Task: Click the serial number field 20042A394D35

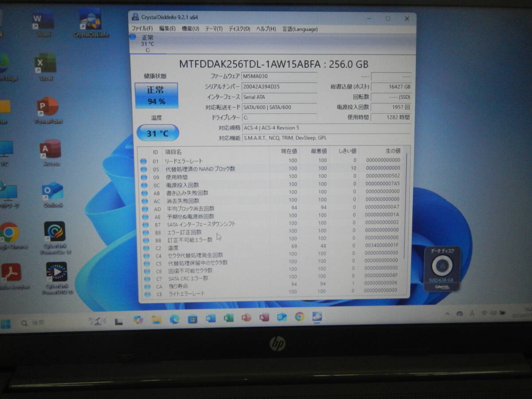Action: coord(279,86)
